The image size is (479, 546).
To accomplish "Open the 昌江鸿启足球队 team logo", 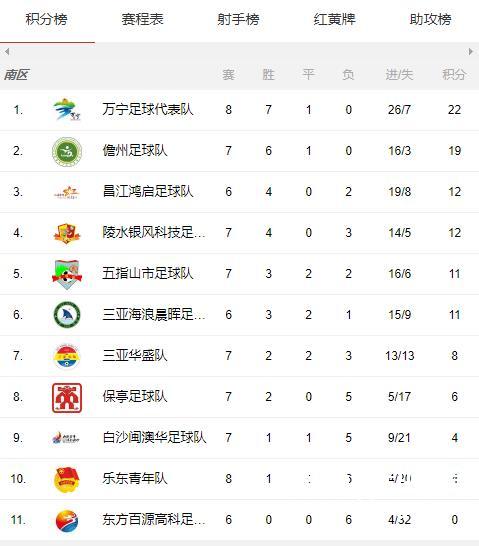I will [x=67, y=192].
